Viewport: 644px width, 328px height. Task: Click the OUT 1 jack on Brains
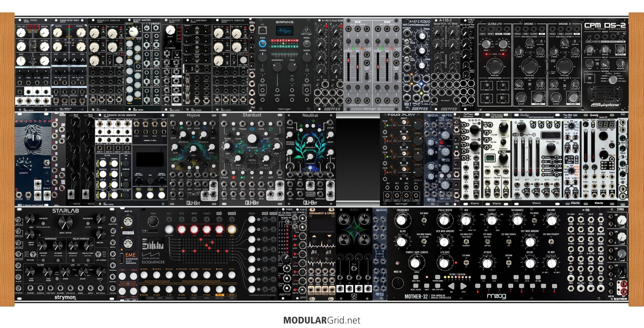[262, 90]
